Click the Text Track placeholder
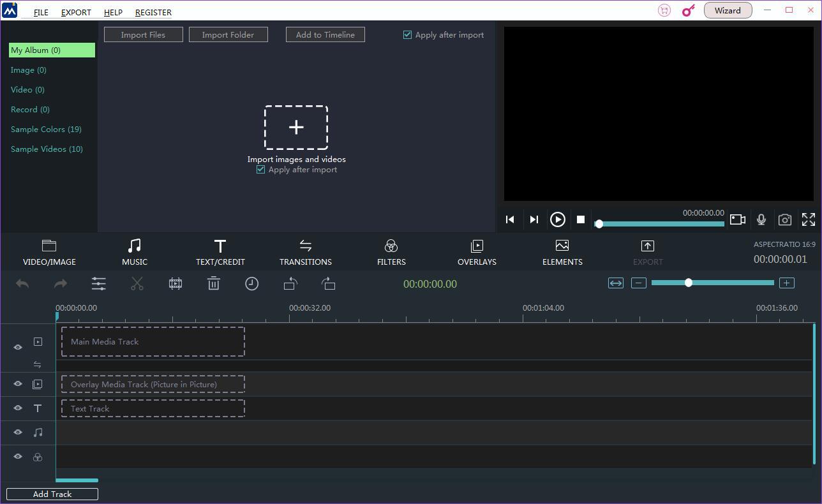This screenshot has width=822, height=504. 153,408
